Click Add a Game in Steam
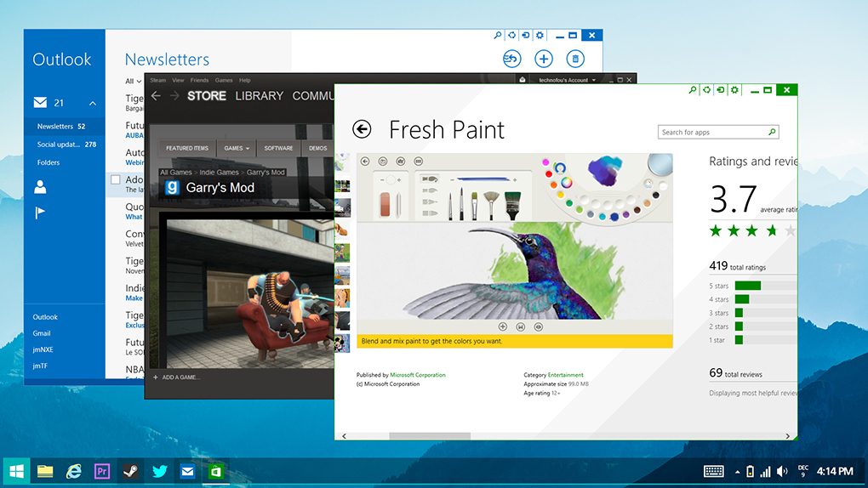The width and height of the screenshot is (868, 488). [177, 377]
